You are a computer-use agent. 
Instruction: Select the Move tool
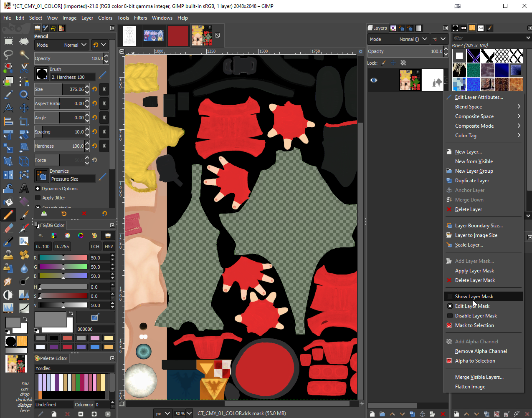[24, 108]
